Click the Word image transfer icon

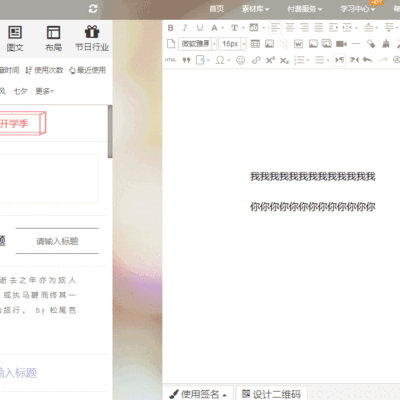298,44
